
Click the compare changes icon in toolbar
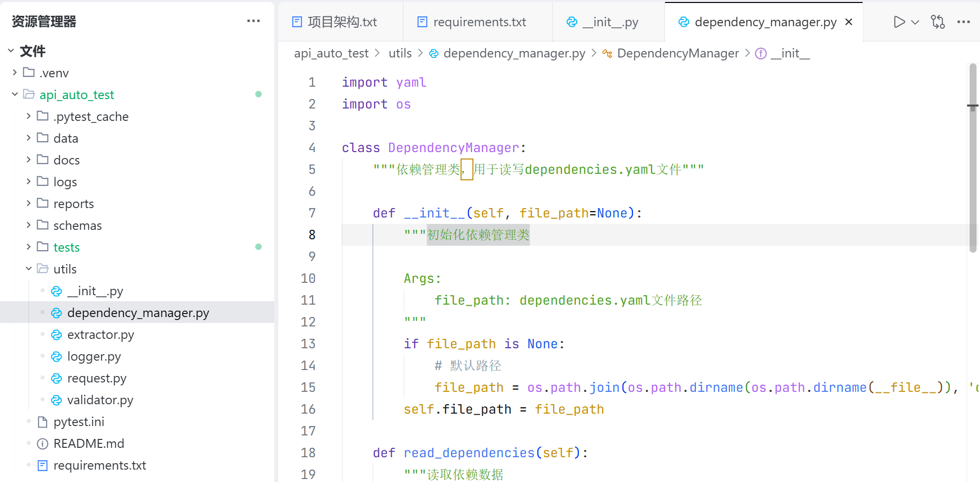pyautogui.click(x=938, y=22)
